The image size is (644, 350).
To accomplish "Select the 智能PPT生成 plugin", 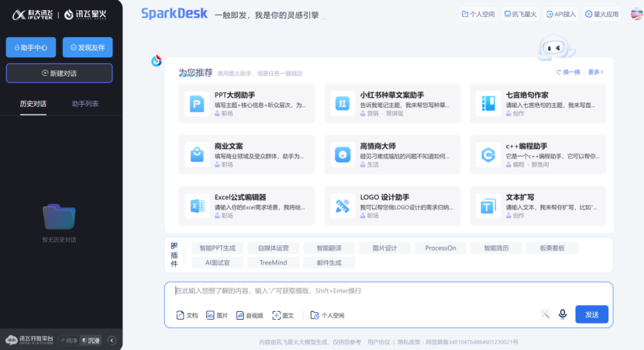I will coord(217,248).
